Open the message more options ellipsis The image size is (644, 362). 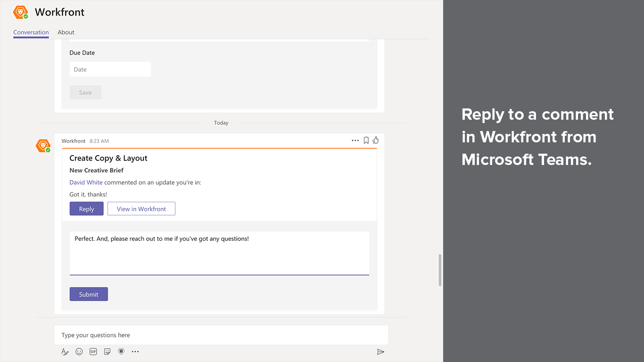pos(355,140)
